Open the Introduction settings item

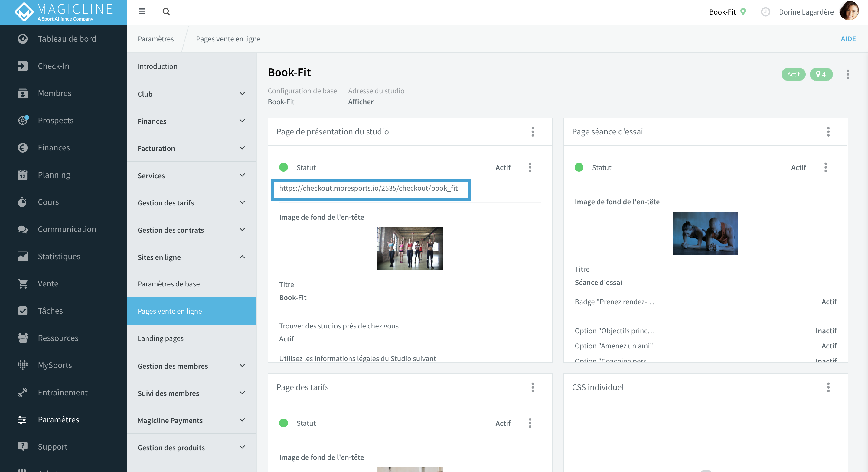pos(191,66)
